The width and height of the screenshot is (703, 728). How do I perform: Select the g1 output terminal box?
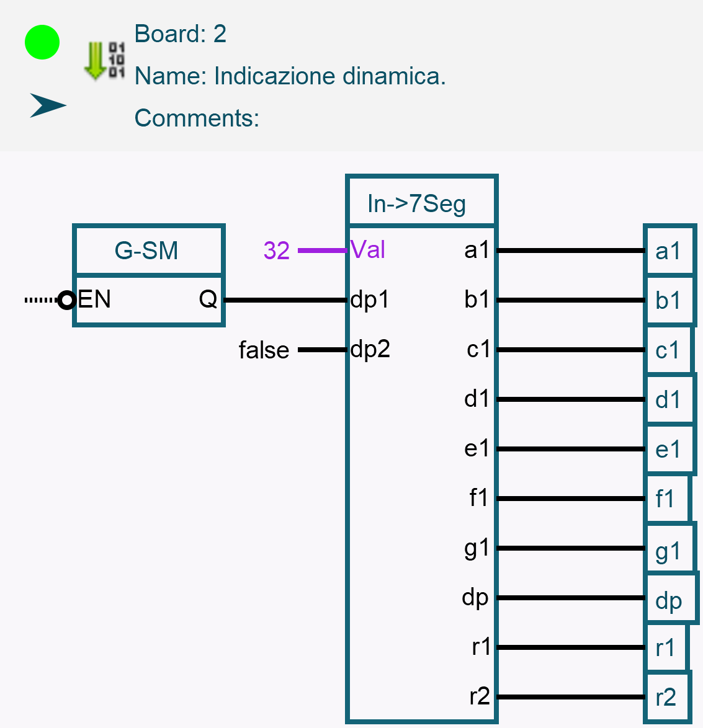pos(668,550)
